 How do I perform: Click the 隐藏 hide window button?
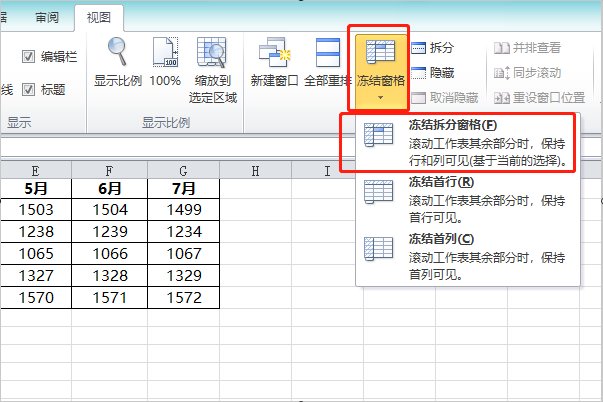pyautogui.click(x=433, y=72)
